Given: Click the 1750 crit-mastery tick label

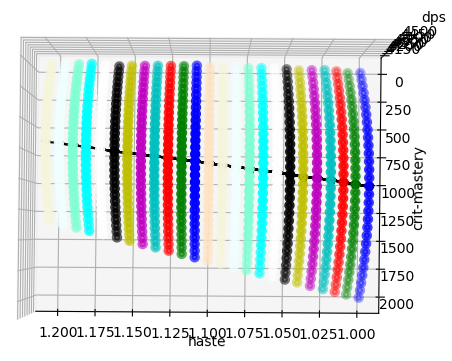Looking at the screenshot, I should coord(397,276).
